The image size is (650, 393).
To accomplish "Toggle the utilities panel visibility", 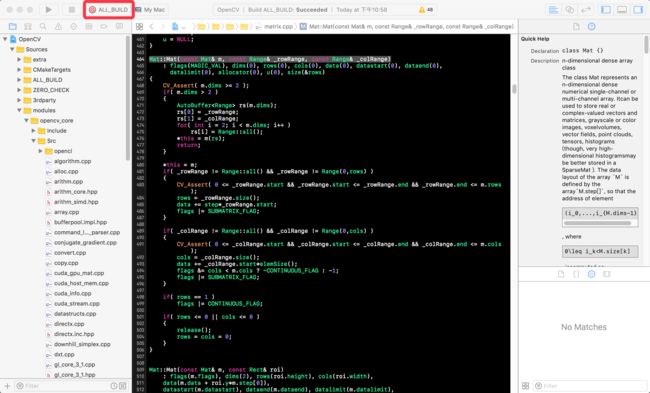I will [638, 10].
